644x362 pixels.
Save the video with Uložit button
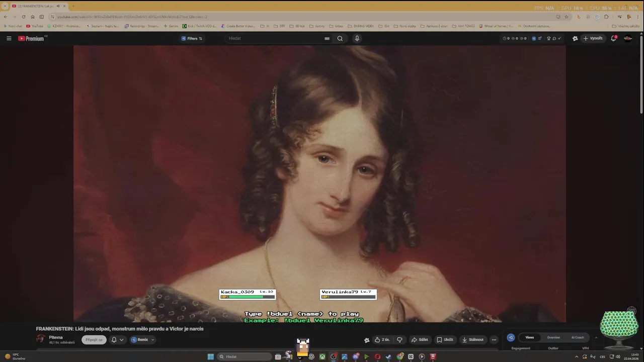click(445, 340)
